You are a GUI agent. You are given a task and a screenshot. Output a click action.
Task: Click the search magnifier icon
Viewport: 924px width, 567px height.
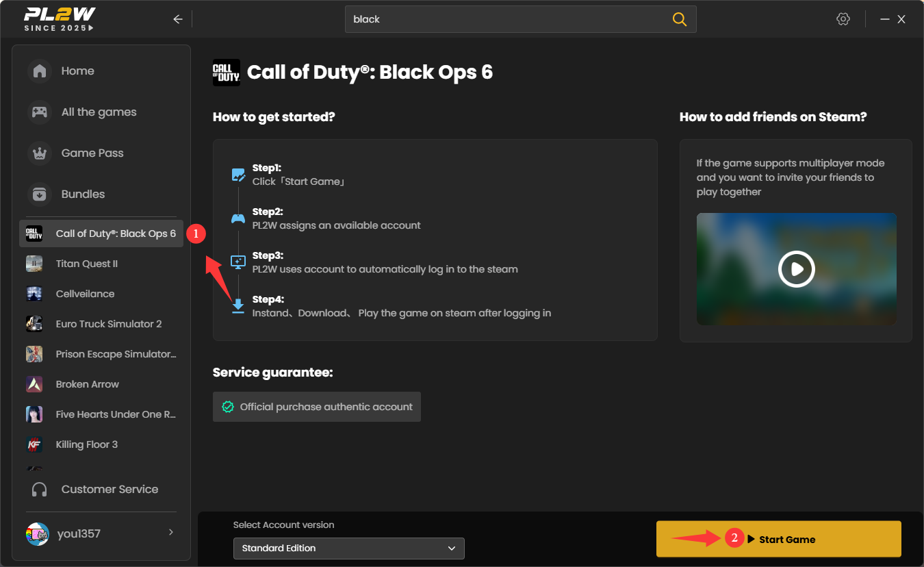pyautogui.click(x=679, y=19)
